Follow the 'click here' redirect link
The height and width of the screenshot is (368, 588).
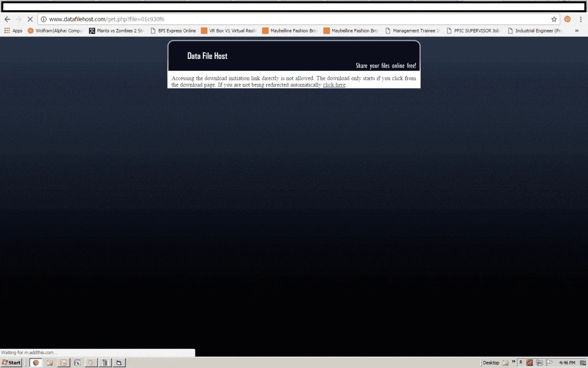334,85
